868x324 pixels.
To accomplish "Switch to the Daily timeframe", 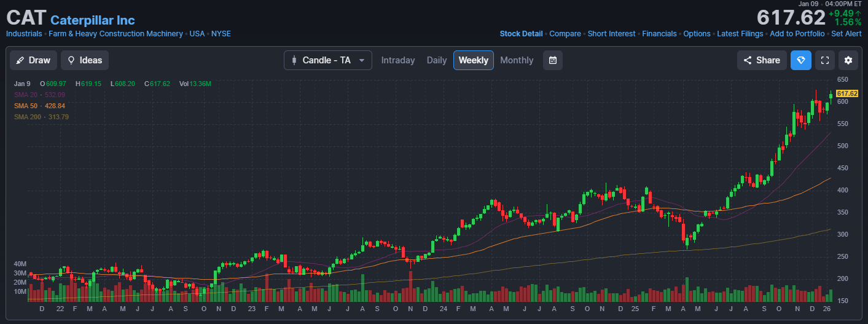I will (437, 60).
